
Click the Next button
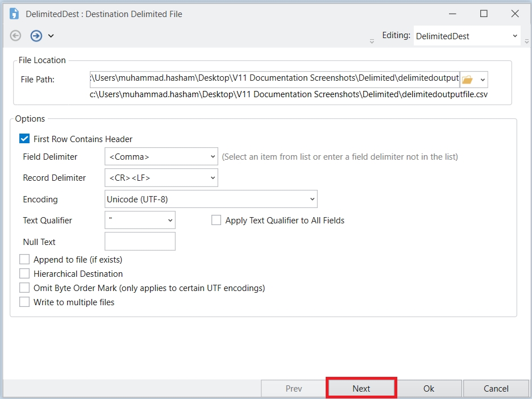361,389
